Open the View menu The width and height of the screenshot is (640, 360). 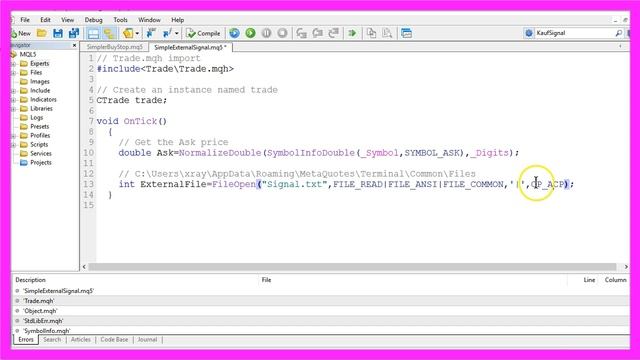[x=68, y=20]
